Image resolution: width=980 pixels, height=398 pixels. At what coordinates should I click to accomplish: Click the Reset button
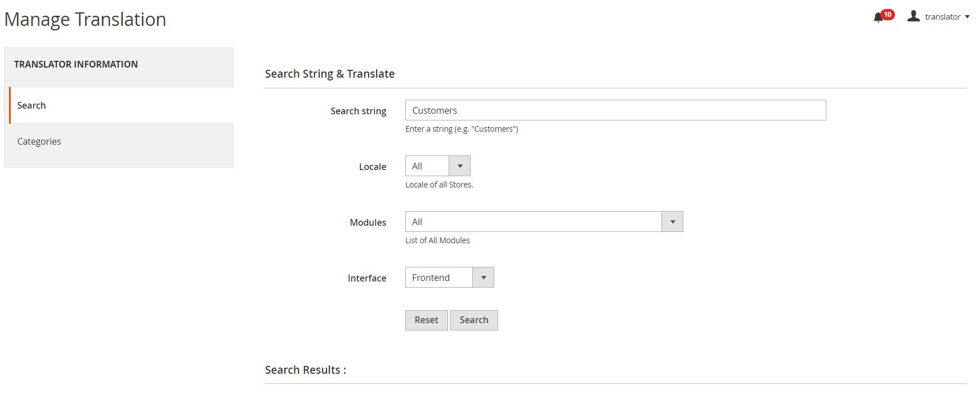(426, 320)
